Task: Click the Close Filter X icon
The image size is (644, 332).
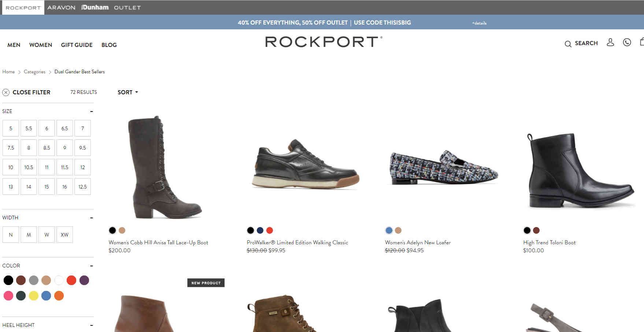Action: 6,92
